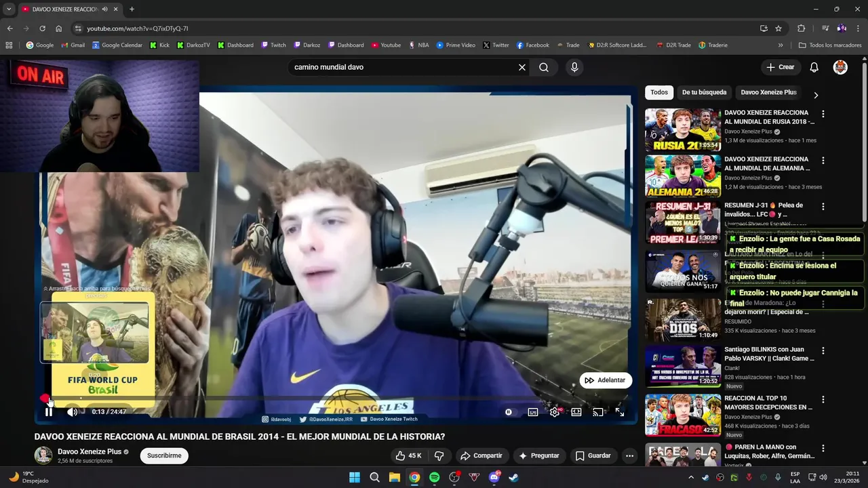
Task: Like the video with 45 K
Action: pyautogui.click(x=408, y=455)
